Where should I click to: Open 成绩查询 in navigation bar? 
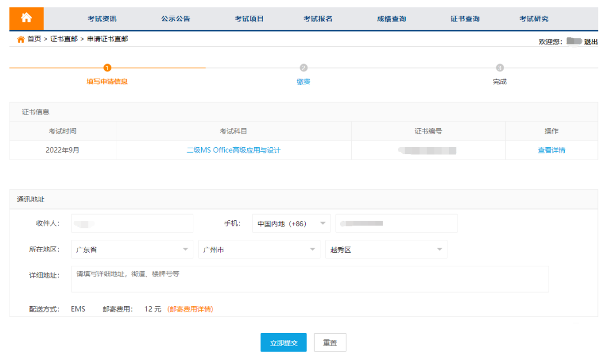click(x=391, y=19)
